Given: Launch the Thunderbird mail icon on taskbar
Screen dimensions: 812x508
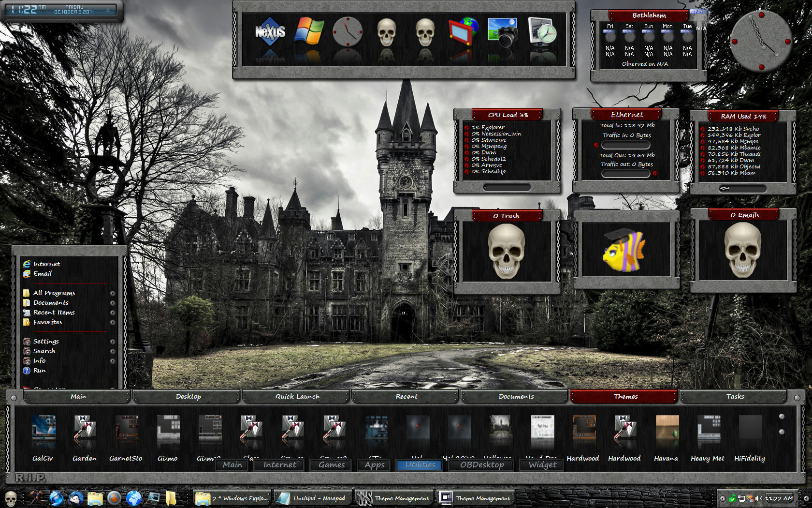Looking at the screenshot, I should [76, 498].
